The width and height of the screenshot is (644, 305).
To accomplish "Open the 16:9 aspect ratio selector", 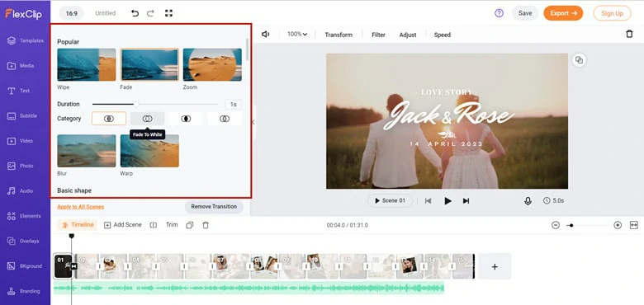I will pos(72,13).
